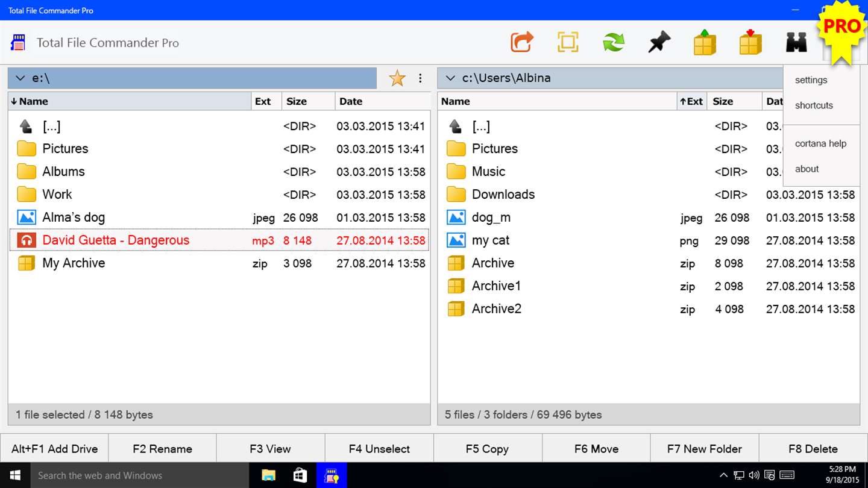Click the orange share arrow toolbar icon
Image resolution: width=868 pixels, height=488 pixels.
(x=522, y=42)
